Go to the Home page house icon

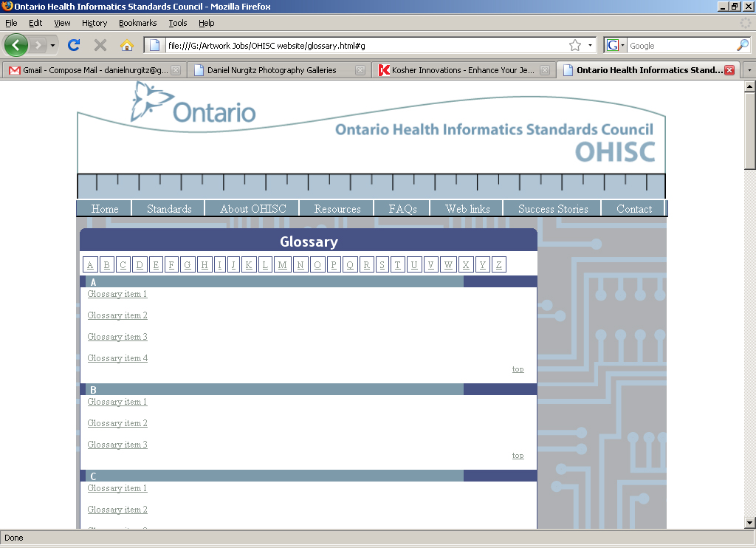127,45
